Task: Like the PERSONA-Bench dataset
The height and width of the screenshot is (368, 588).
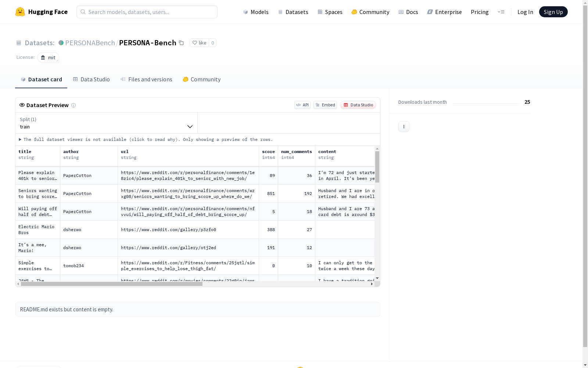Action: (199, 43)
